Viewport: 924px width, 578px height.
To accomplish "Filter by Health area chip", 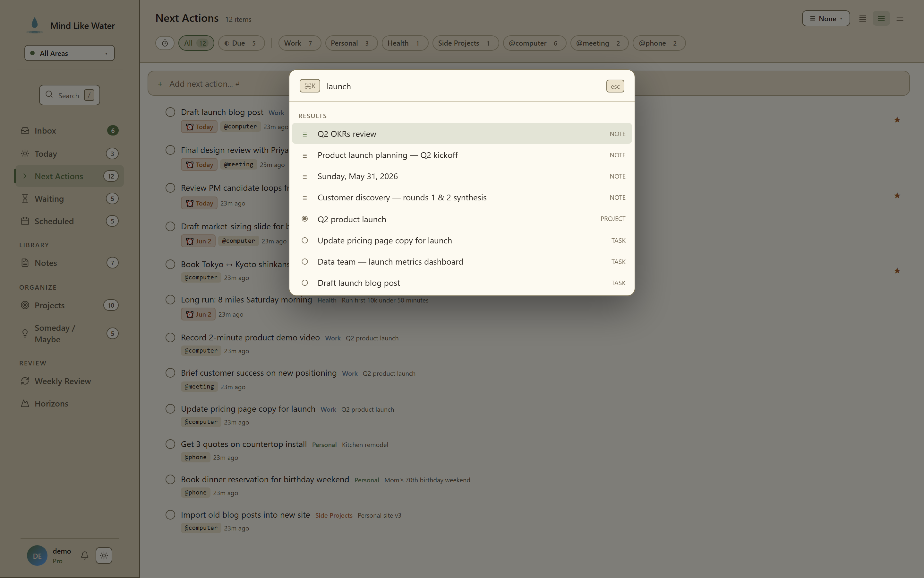I will (405, 43).
